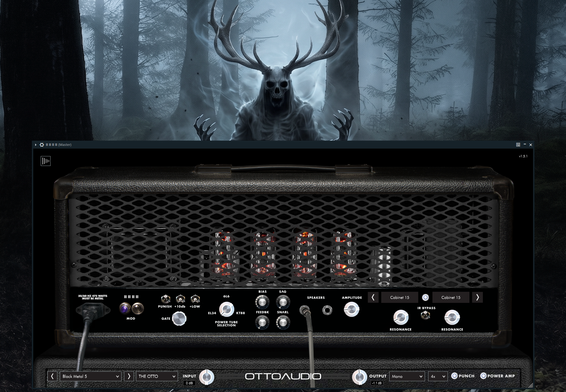
Task: Click the OTTOAUDIO logo
Action: [x=283, y=376]
